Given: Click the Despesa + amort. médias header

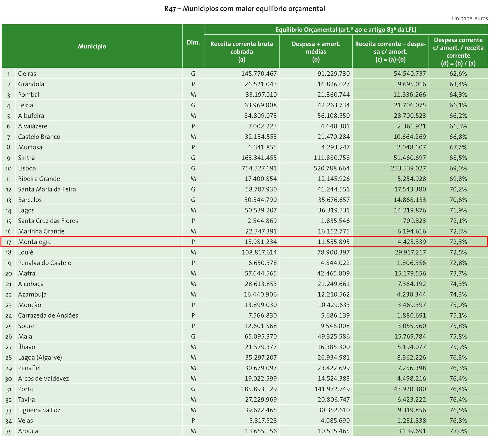Looking at the screenshot, I should [316, 52].
